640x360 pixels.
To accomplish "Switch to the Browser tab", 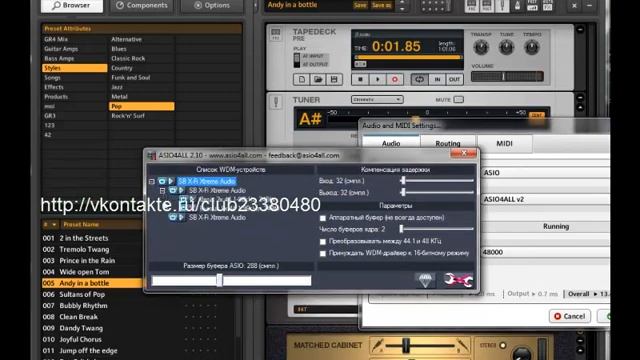I will click(72, 5).
